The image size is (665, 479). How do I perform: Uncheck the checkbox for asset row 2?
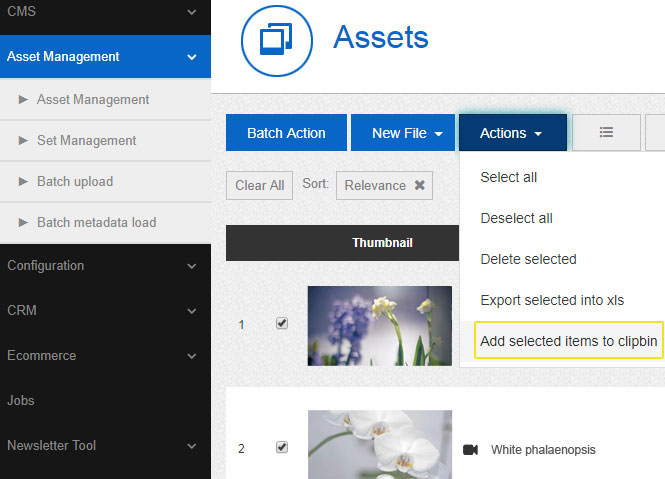coord(281,448)
